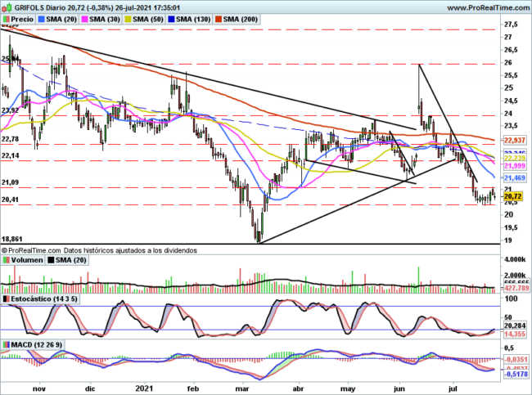
Task: Open the Volumen indicator label
Action: pyautogui.click(x=27, y=260)
